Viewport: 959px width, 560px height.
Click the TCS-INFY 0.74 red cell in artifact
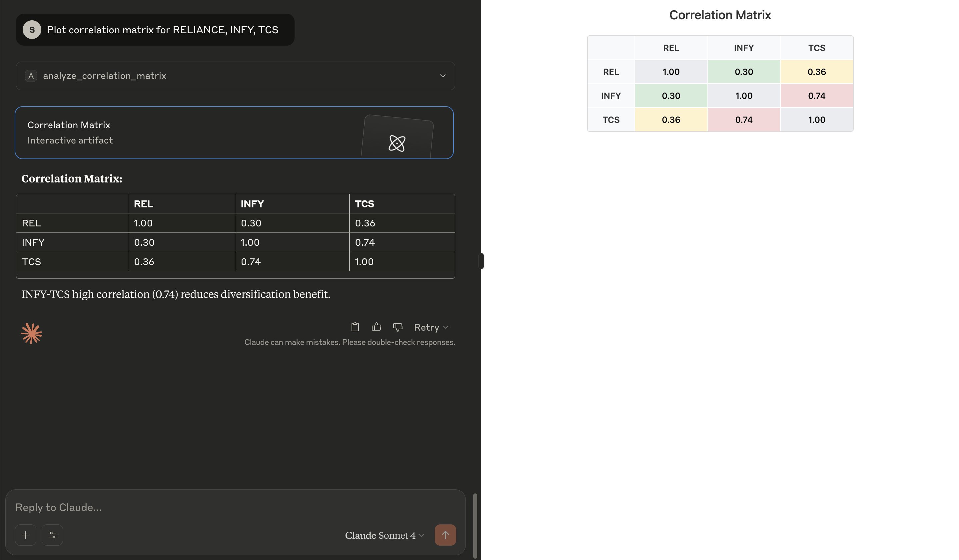tap(744, 120)
